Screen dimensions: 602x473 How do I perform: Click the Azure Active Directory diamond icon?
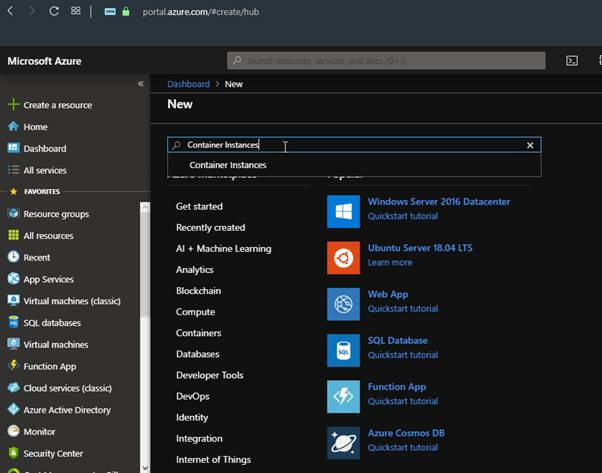pyautogui.click(x=13, y=409)
